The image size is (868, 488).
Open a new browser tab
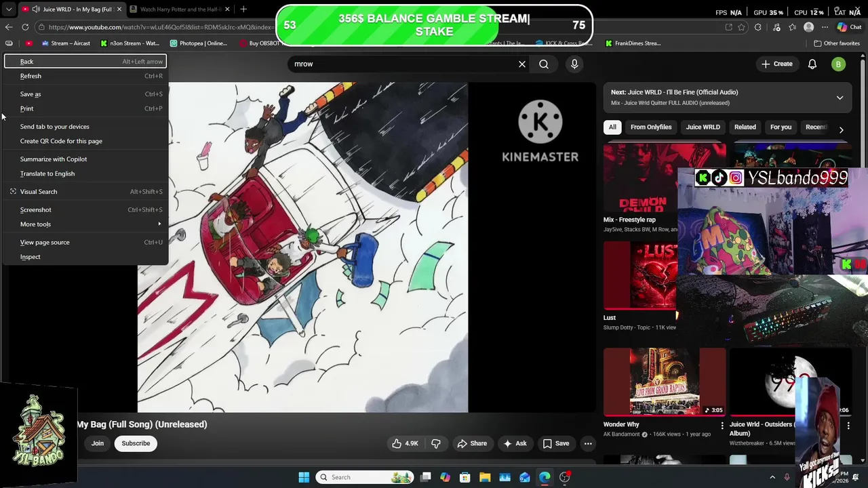tap(243, 9)
